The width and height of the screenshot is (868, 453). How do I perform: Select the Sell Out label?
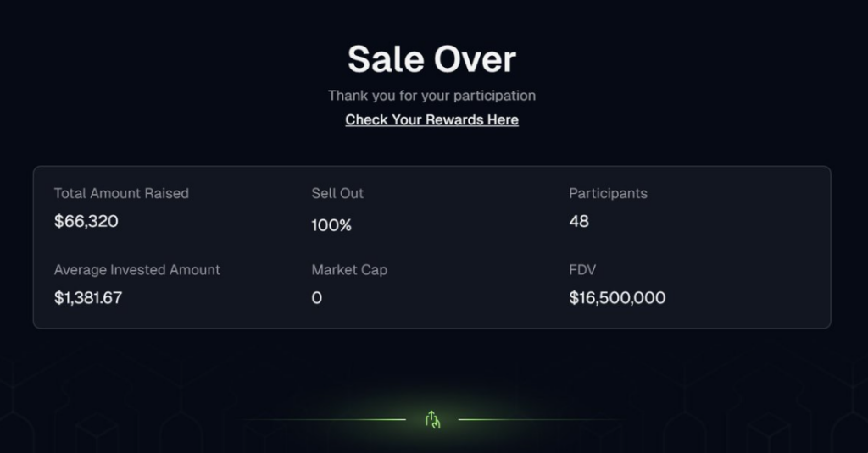(x=337, y=193)
